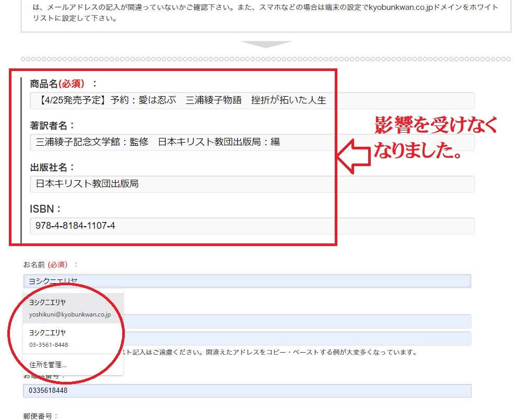Click the ISBN label text
Viewport: 517px width, 420px height.
coord(45,209)
